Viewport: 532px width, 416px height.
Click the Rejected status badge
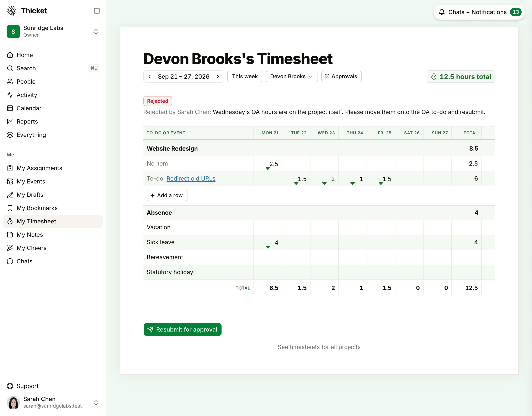point(158,101)
